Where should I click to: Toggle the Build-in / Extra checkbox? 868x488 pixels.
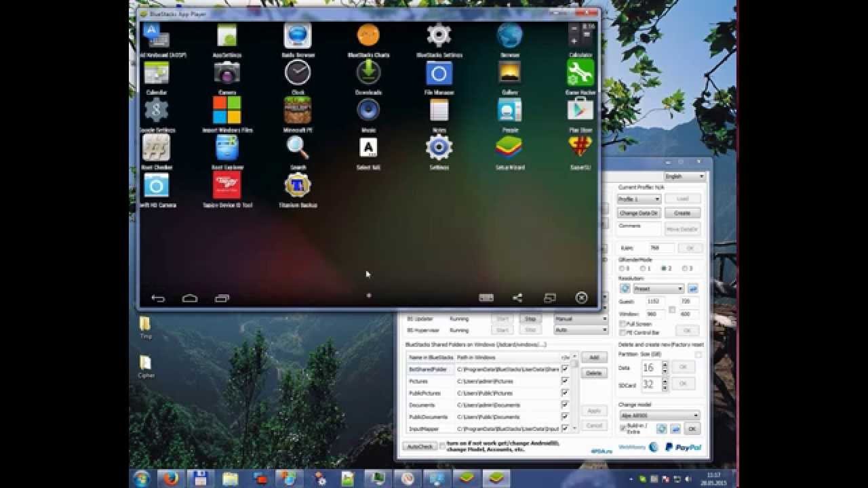pos(623,428)
